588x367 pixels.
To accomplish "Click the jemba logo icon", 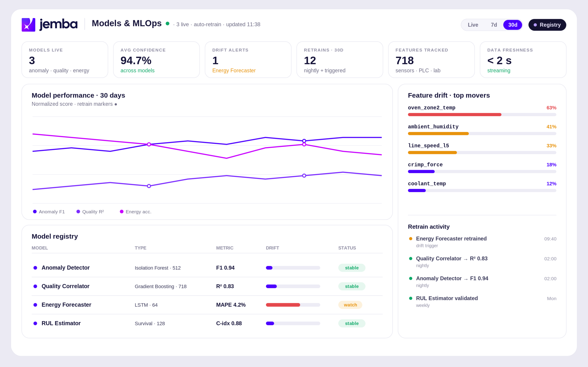I will [x=28, y=25].
